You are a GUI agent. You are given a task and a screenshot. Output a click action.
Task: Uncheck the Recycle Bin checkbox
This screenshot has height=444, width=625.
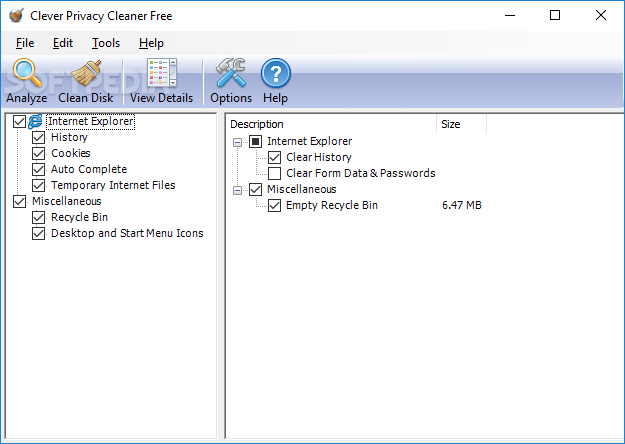click(38, 217)
